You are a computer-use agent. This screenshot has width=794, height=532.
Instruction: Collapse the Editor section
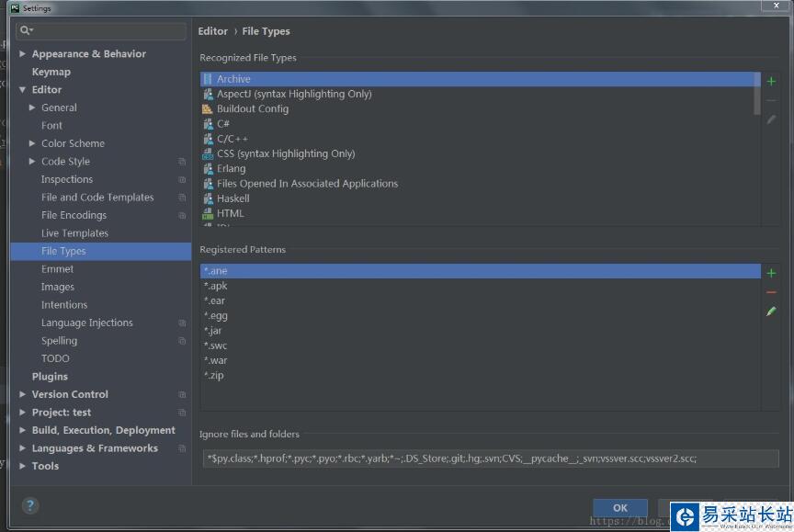pos(23,89)
